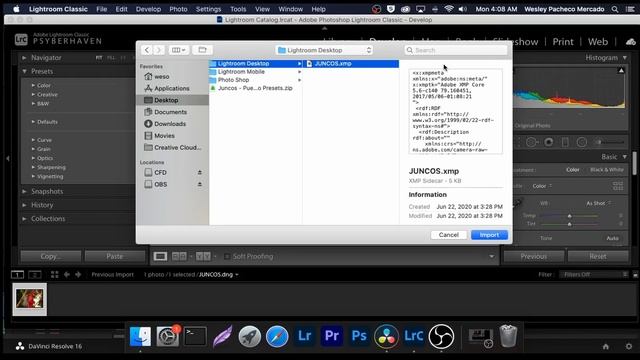The height and width of the screenshot is (360, 640).
Task: Eject the CFD volume
Action: [200, 172]
